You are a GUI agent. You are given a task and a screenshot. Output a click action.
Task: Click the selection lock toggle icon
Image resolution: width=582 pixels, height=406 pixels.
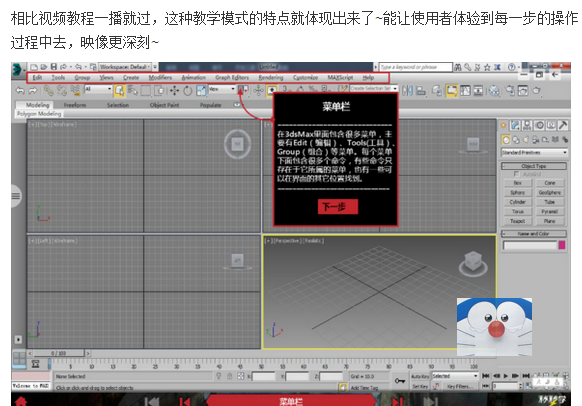point(230,376)
